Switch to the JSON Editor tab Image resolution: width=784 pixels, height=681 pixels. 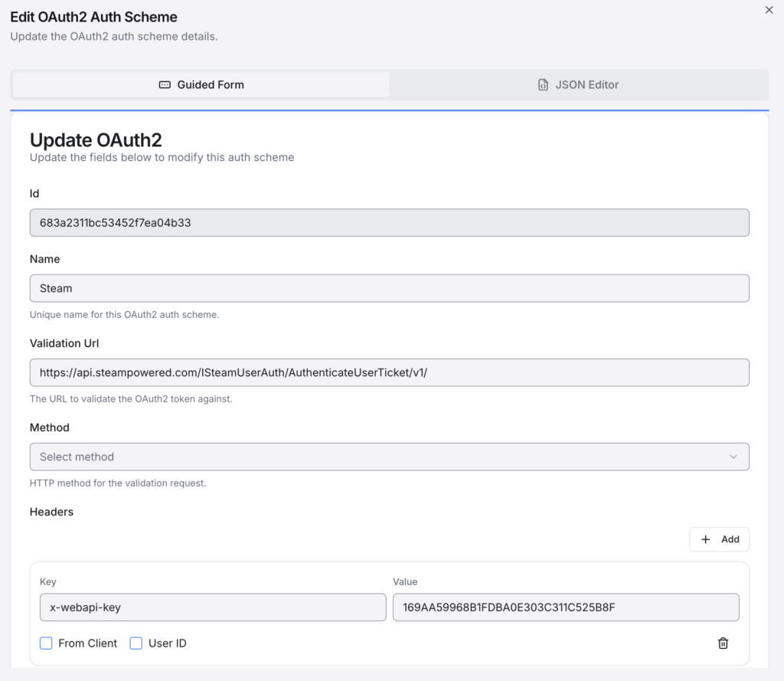[x=579, y=85]
